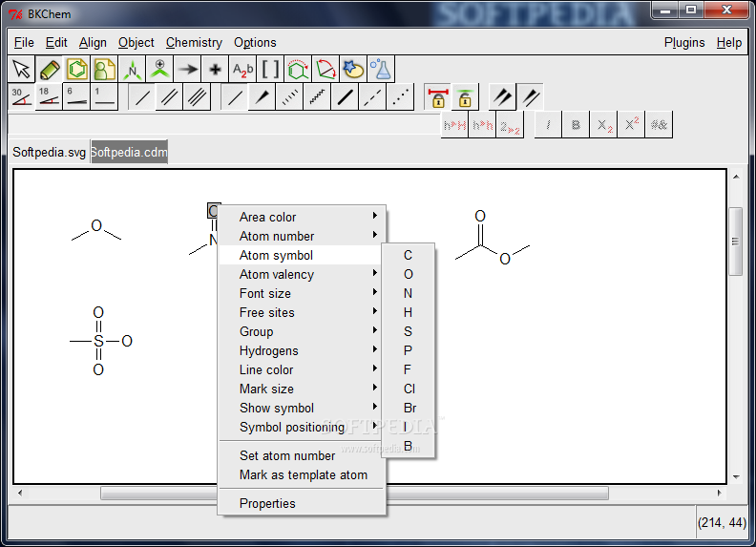Viewport: 756px width, 547px height.
Task: Choose the hatch bond type
Action: coord(289,97)
